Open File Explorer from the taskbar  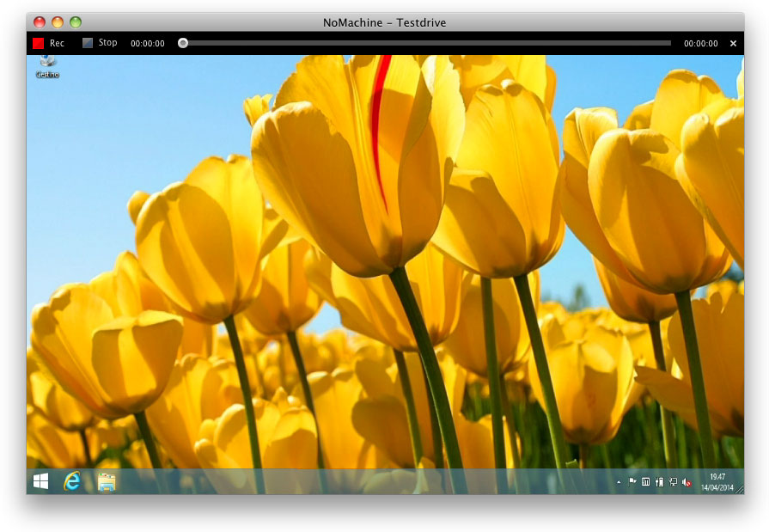107,482
